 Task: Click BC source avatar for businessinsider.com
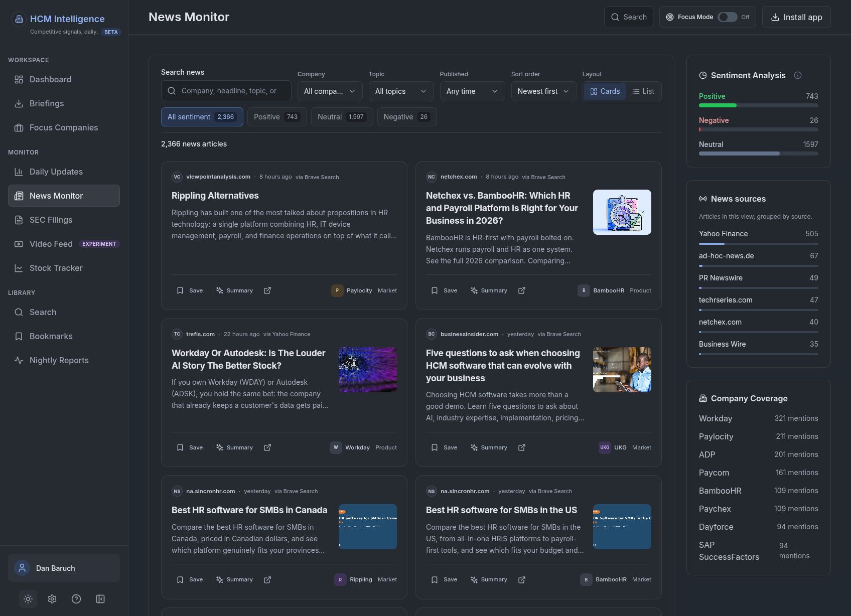click(x=431, y=334)
